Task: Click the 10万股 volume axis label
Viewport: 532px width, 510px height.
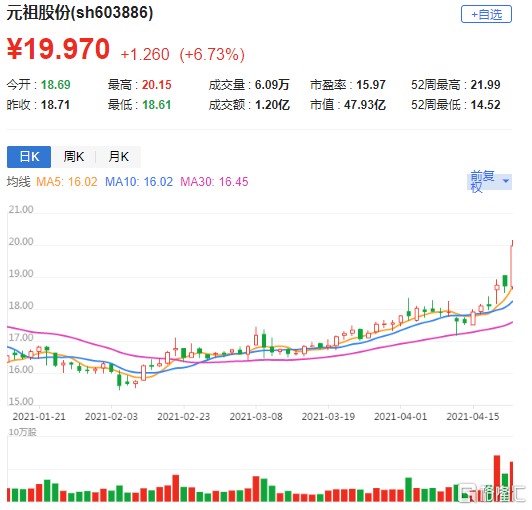Action: (x=22, y=432)
